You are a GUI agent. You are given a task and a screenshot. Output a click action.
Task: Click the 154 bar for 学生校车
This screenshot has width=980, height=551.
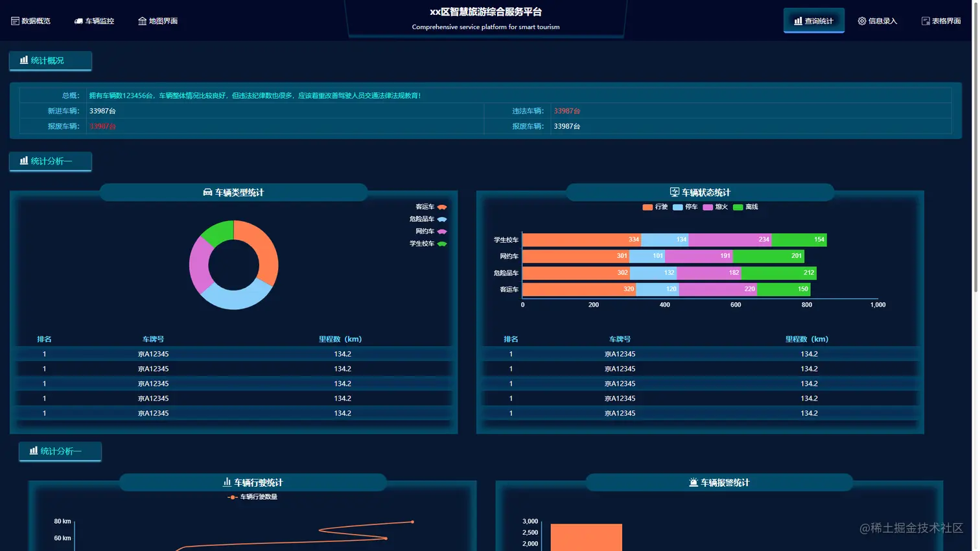pos(799,240)
